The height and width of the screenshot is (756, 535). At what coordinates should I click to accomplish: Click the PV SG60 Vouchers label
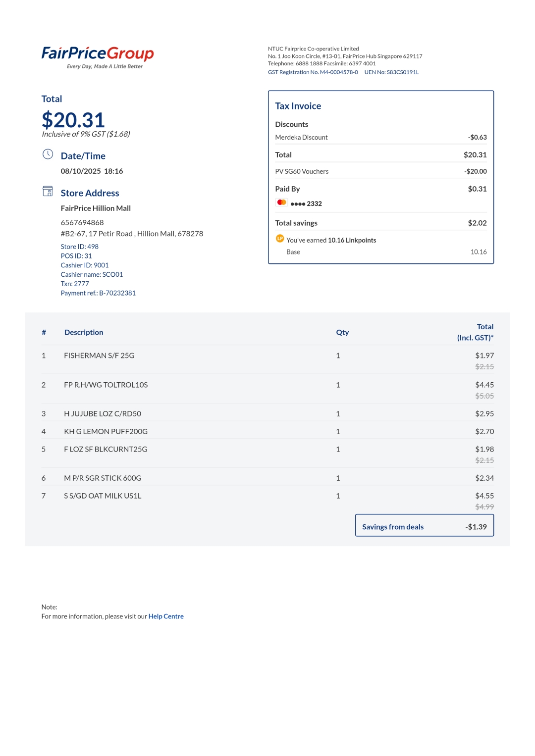pos(302,172)
